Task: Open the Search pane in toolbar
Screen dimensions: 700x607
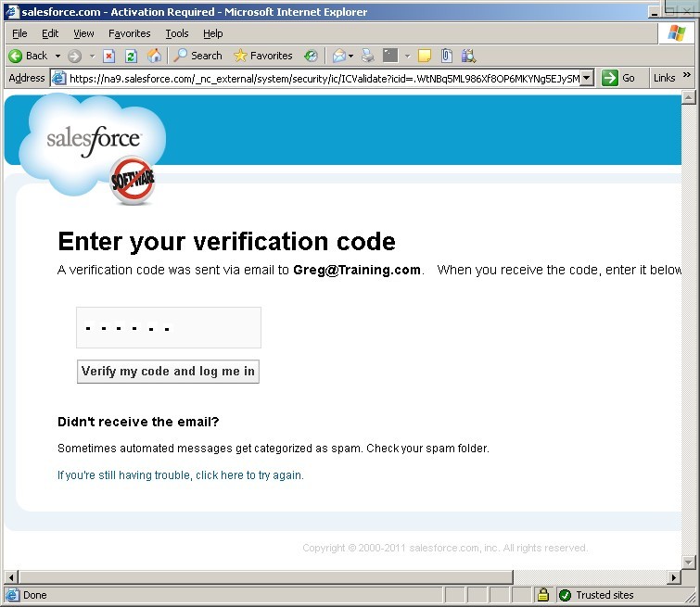Action: click(197, 56)
